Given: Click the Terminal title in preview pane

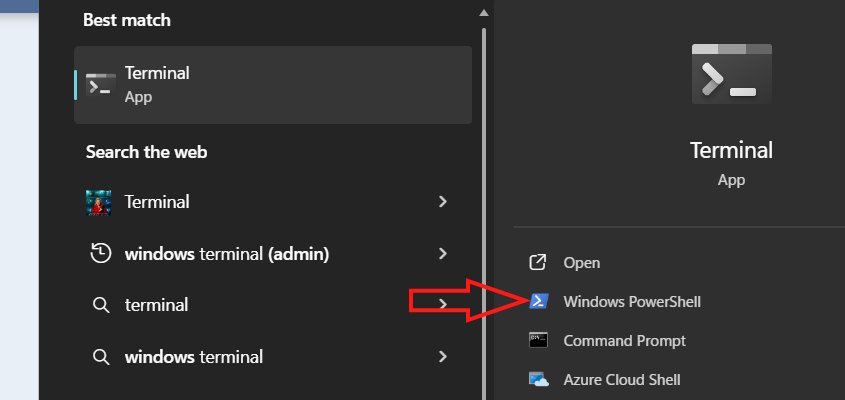Looking at the screenshot, I should coord(731,150).
